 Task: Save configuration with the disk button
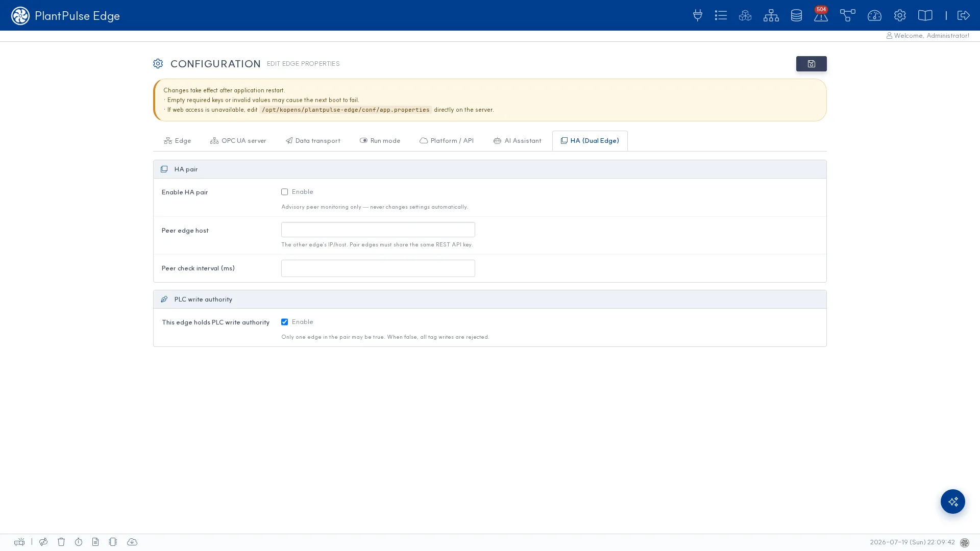click(x=812, y=64)
